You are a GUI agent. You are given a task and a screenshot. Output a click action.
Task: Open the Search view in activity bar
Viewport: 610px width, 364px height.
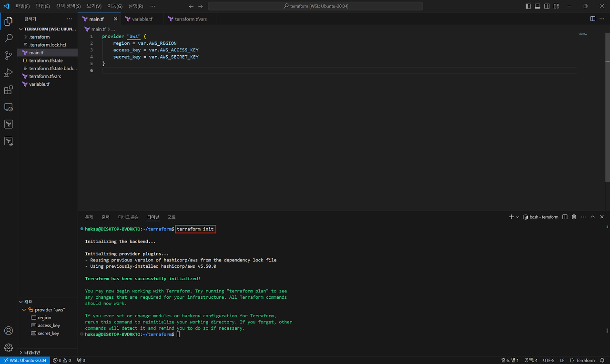[8, 39]
